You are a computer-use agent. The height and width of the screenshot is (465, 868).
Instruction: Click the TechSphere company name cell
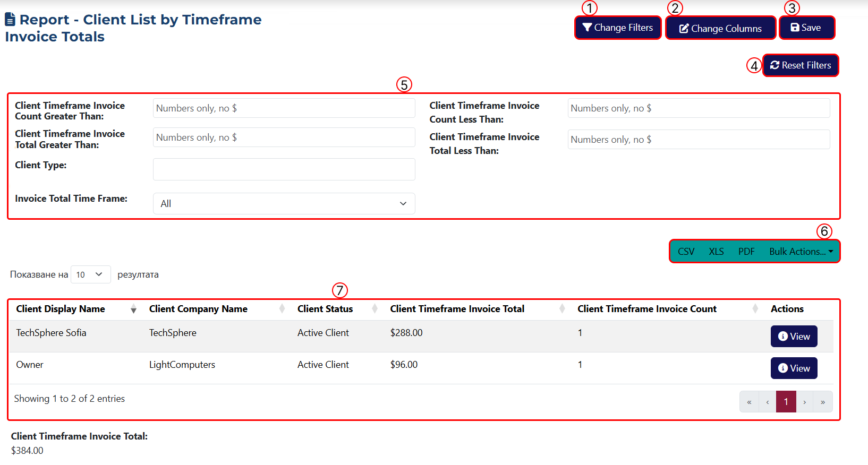173,333
